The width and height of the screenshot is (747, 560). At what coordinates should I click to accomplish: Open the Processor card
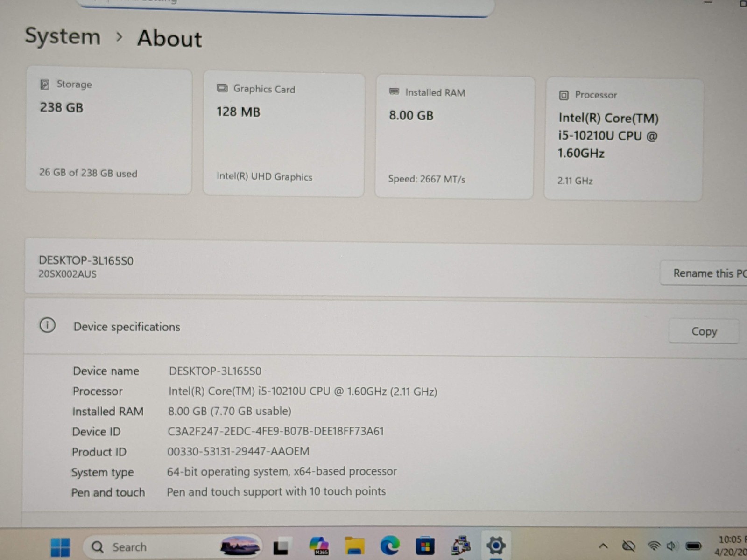click(624, 140)
